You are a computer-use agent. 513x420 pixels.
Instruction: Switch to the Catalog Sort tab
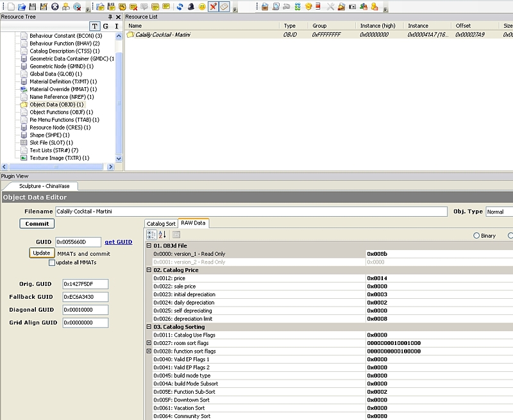click(x=161, y=224)
